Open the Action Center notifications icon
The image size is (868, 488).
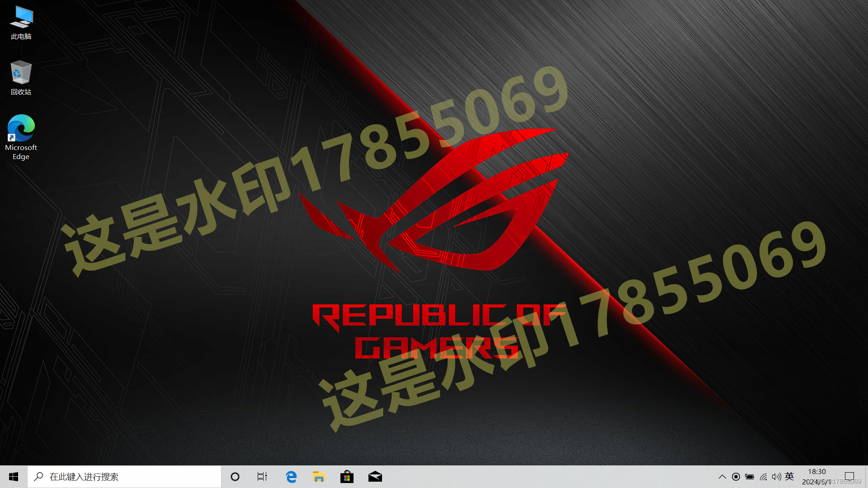pyautogui.click(x=849, y=477)
